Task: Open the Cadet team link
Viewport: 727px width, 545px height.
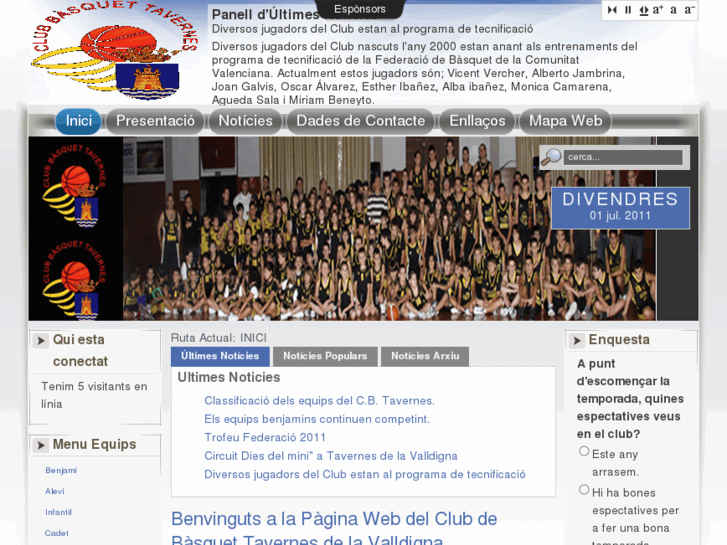Action: pyautogui.click(x=57, y=533)
